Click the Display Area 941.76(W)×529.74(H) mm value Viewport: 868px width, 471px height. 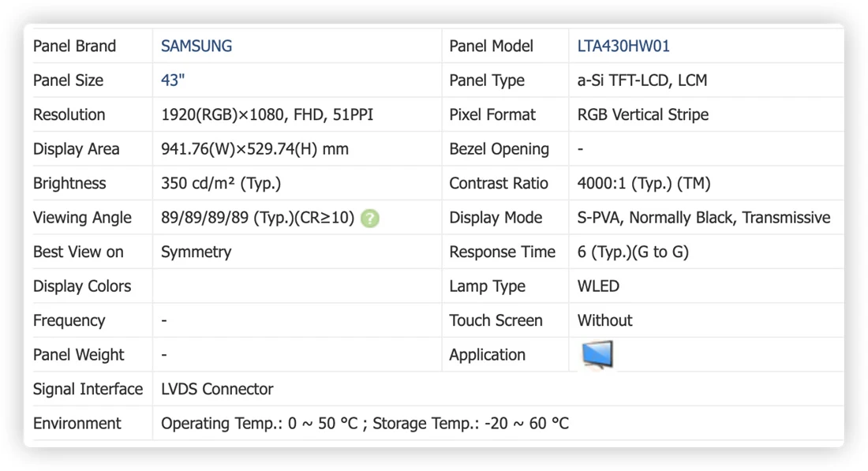point(255,149)
